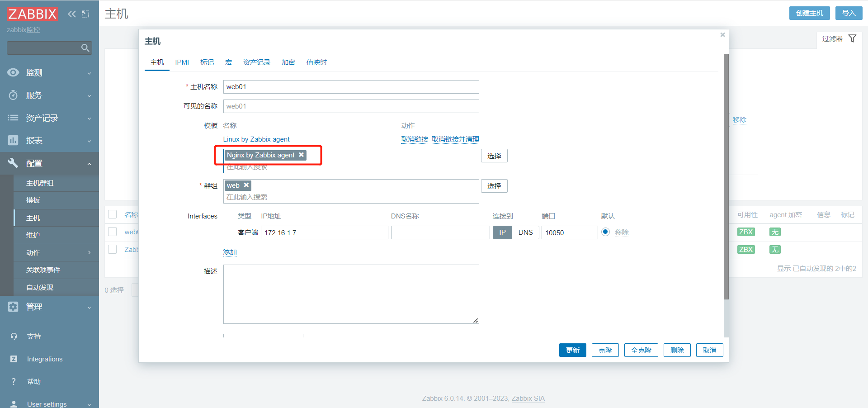The height and width of the screenshot is (408, 868).
Task: Close the 主机 dialog with the X
Action: point(722,35)
